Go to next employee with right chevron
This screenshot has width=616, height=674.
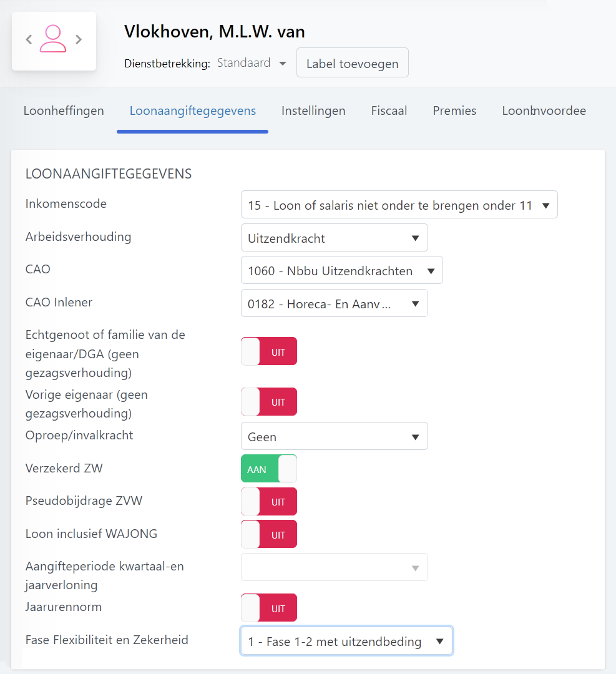pyautogui.click(x=79, y=40)
